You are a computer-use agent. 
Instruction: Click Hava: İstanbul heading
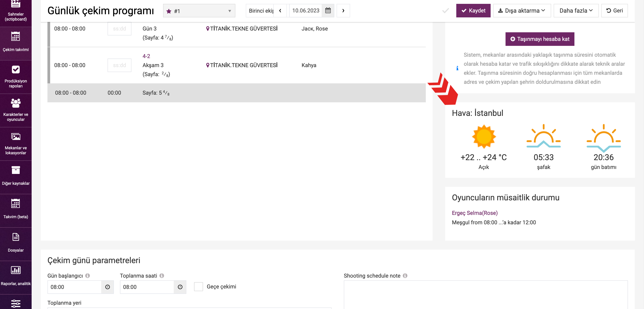click(477, 113)
